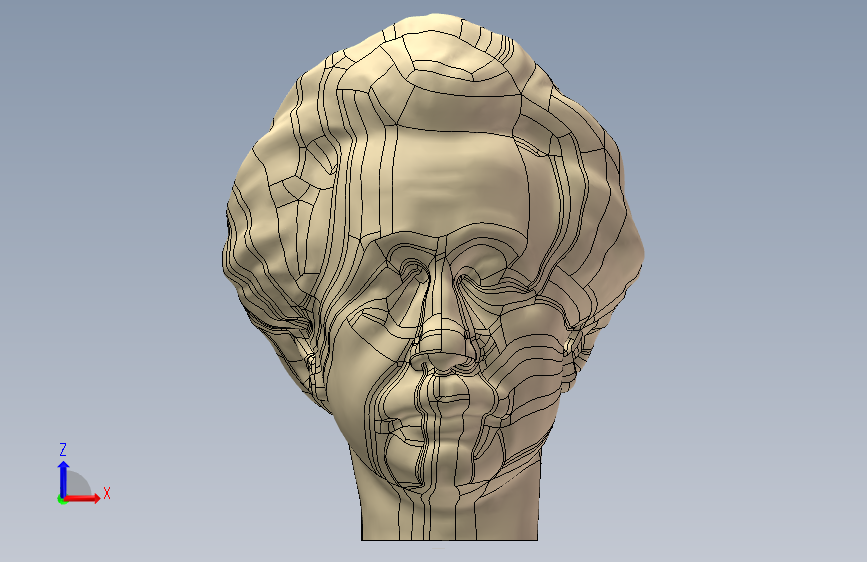Select the nose tip of the head model
The image size is (867, 562).
pyautogui.click(x=442, y=341)
